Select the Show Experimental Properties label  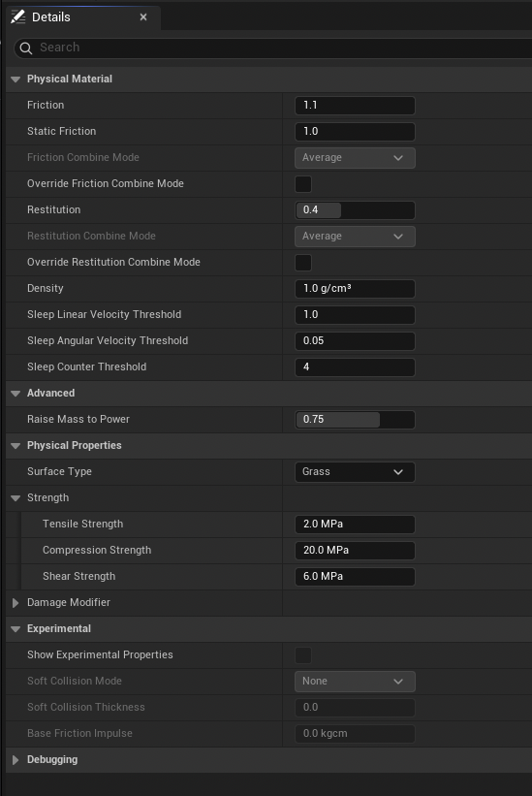100,654
